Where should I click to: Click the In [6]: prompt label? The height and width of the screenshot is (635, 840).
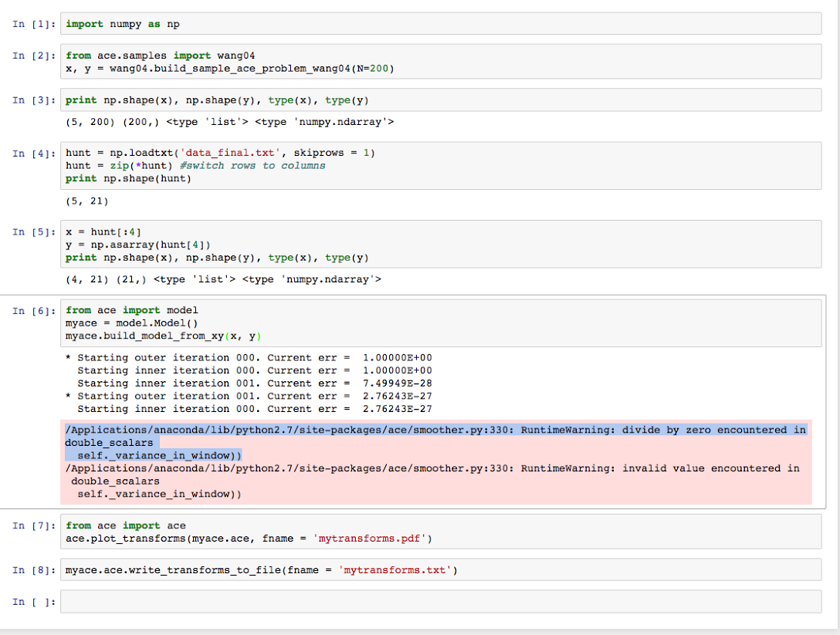34,310
